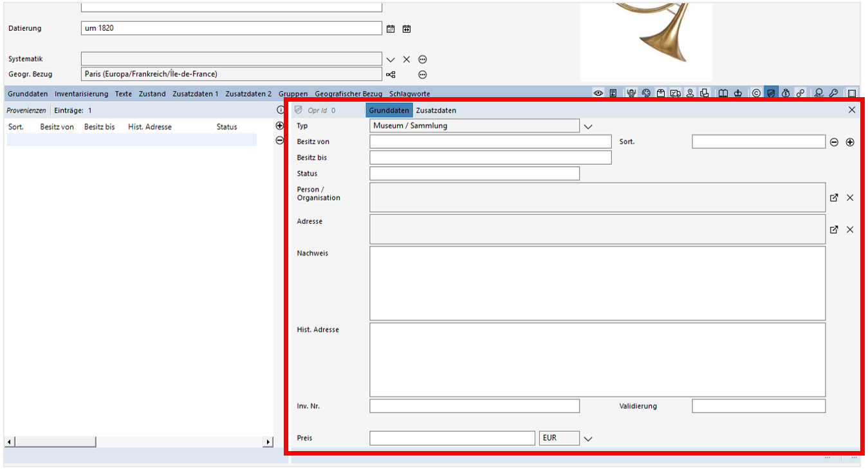Select the key icon at the toolbar's right end
868x471 pixels.
[x=834, y=93]
